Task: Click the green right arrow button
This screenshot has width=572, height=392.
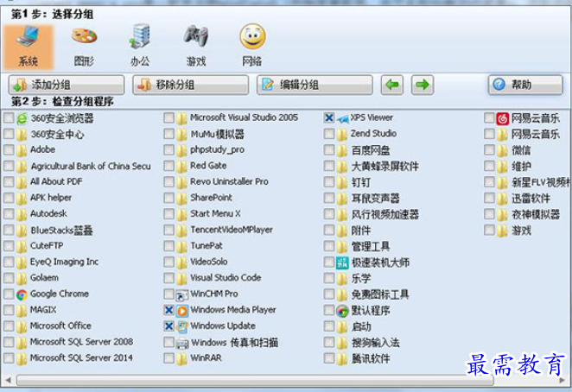Action: 423,85
